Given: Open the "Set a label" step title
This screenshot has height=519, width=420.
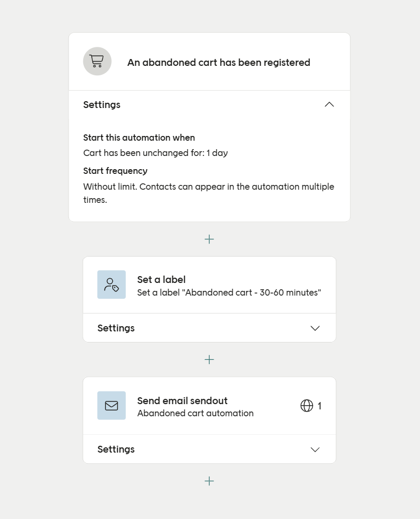Looking at the screenshot, I should tap(161, 280).
